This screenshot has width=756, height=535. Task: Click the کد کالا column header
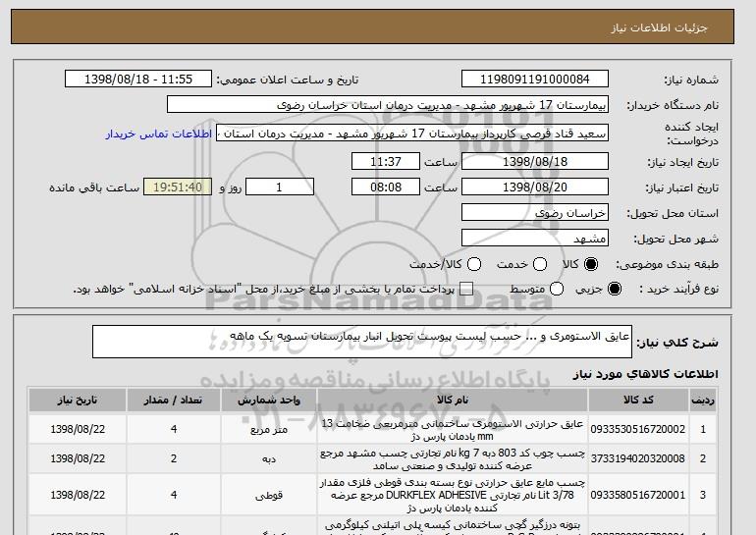638,401
